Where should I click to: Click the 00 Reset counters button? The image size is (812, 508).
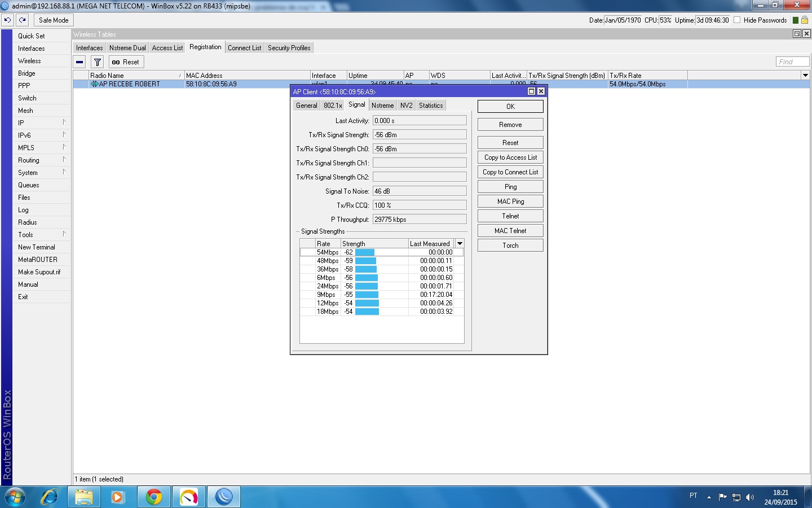[x=126, y=62]
